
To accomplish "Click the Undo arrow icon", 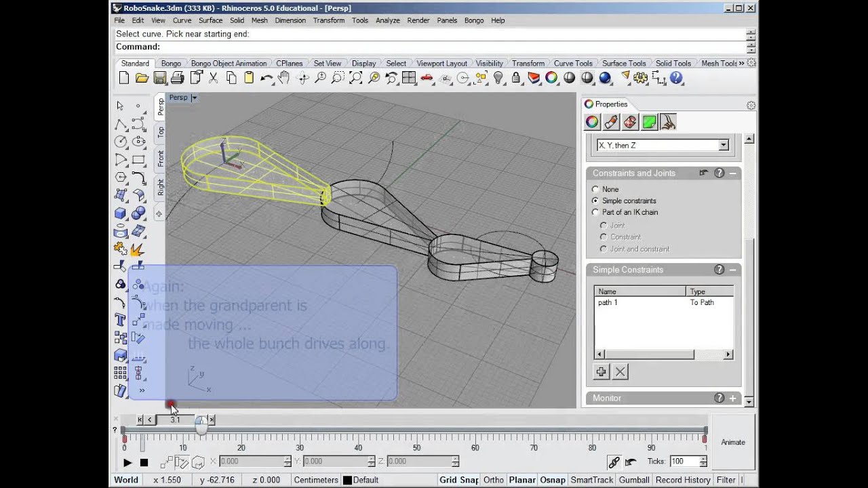I will click(266, 78).
